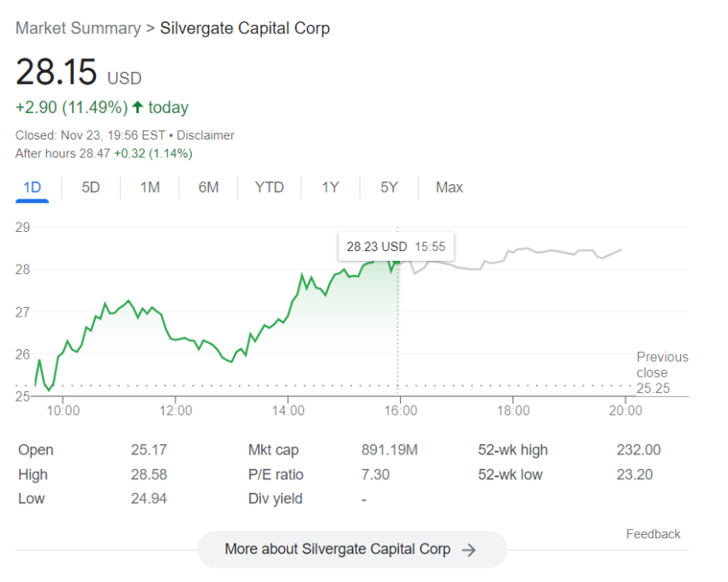Screen dimensions: 728x582
Task: Click the 16:00 marker on the time axis
Action: tap(401, 411)
